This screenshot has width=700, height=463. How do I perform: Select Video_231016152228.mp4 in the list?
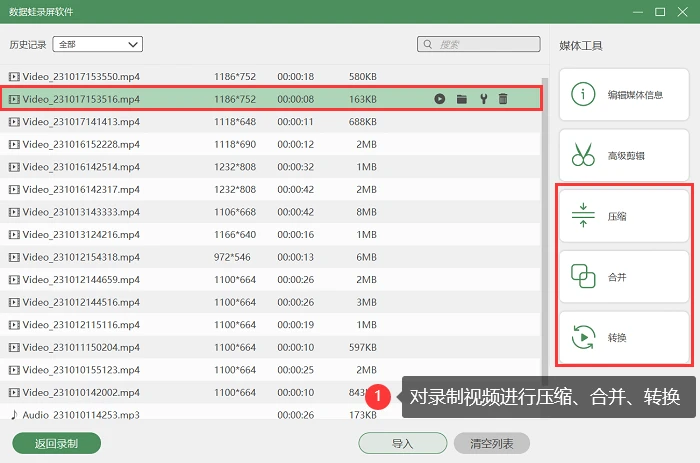click(x=270, y=144)
